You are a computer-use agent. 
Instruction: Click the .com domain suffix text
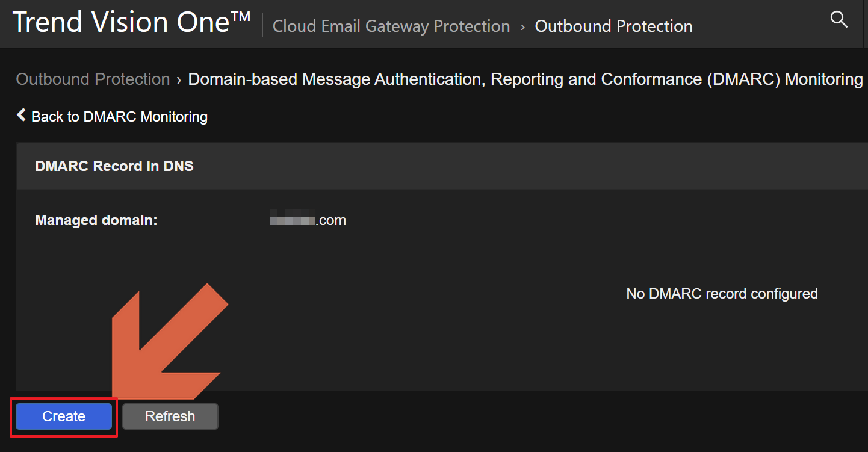(x=332, y=220)
